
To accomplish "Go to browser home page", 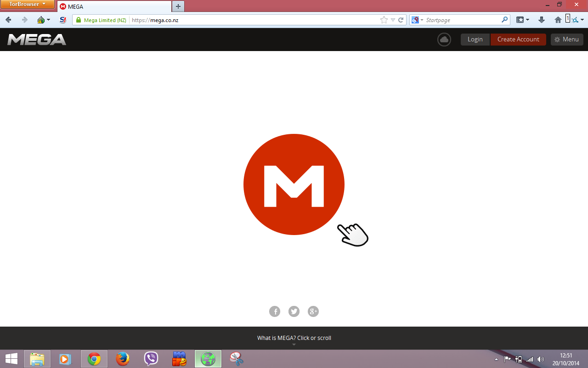I will tap(558, 20).
